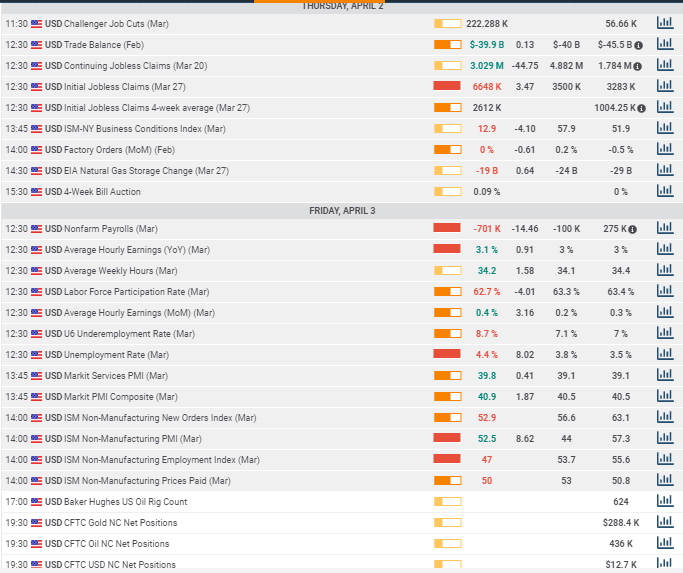Viewport: 683px width, 573px height.
Task: View chart for Baker Hughes Oil Rig Count
Action: coord(665,502)
